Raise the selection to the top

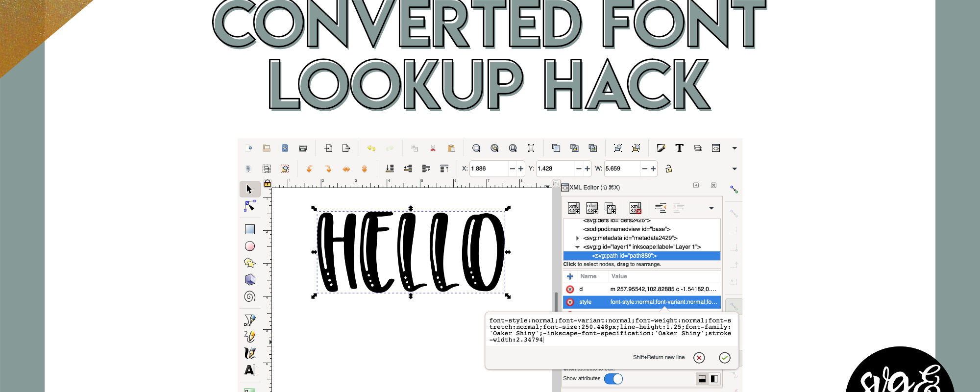pyautogui.click(x=444, y=169)
